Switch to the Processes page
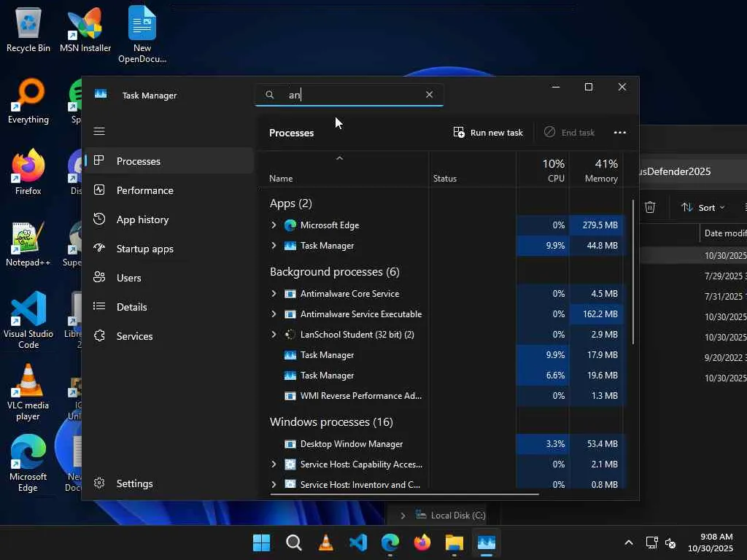This screenshot has width=747, height=560. point(169,161)
